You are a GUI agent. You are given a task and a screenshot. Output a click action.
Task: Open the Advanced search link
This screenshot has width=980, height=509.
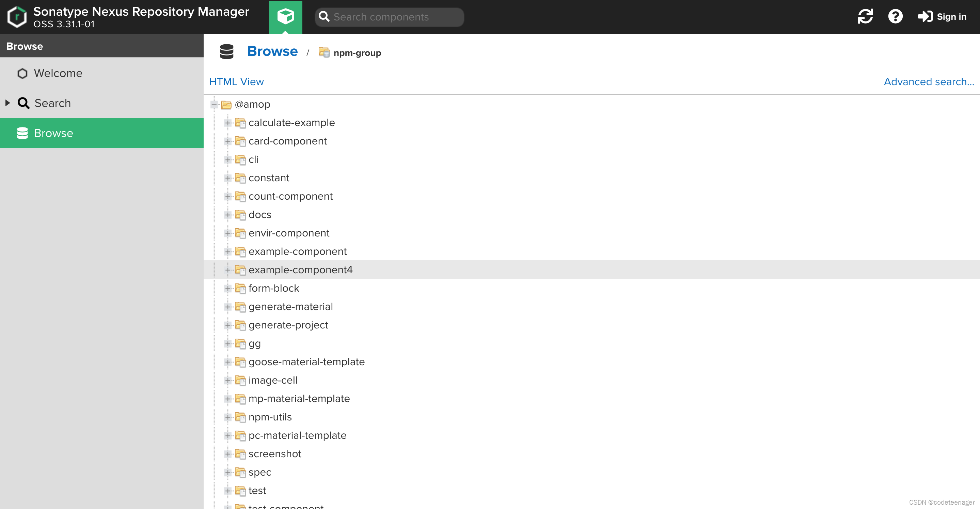[x=928, y=81]
